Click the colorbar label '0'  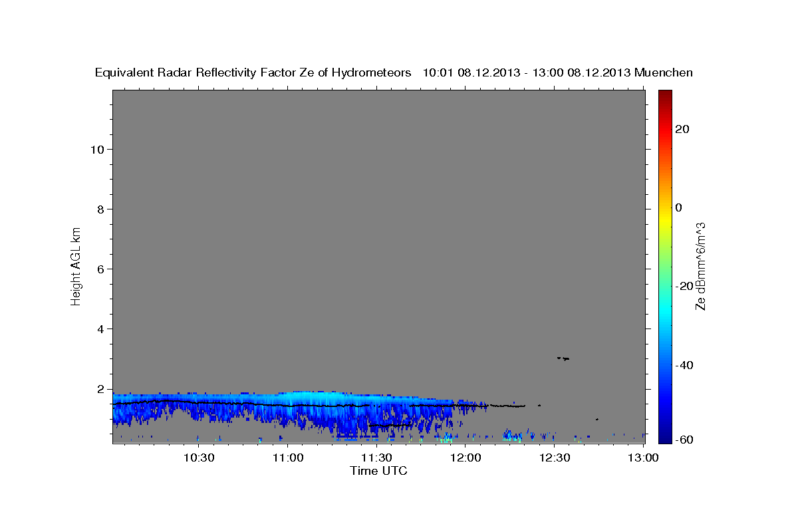tap(679, 207)
